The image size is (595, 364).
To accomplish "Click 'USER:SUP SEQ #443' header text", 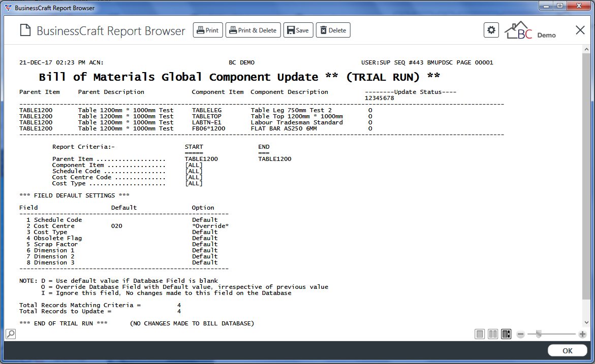I will [x=392, y=62].
